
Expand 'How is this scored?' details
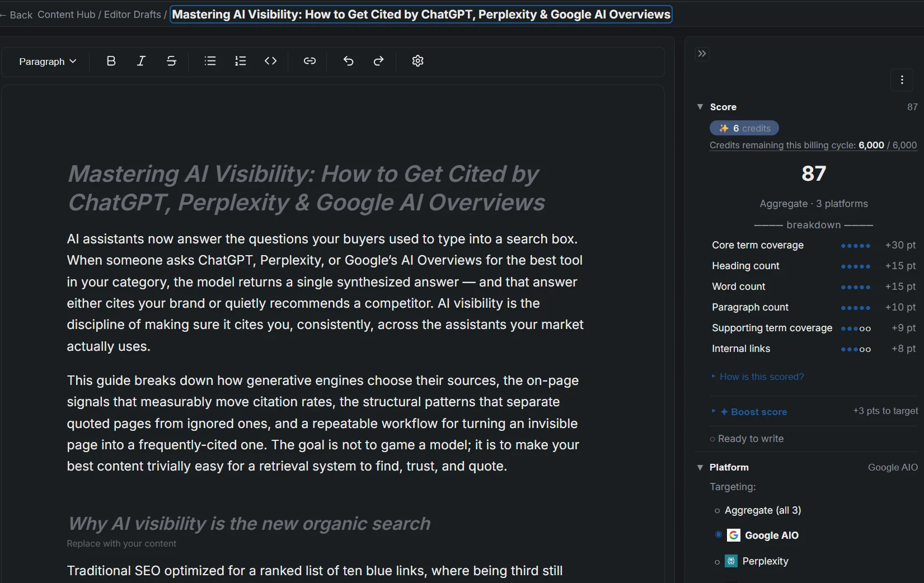758,377
